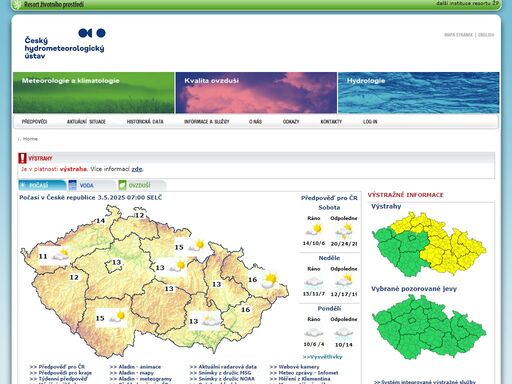This screenshot has height=384, width=512.
Task: Expand další instituce resortu dropdown
Action: coord(468,3)
